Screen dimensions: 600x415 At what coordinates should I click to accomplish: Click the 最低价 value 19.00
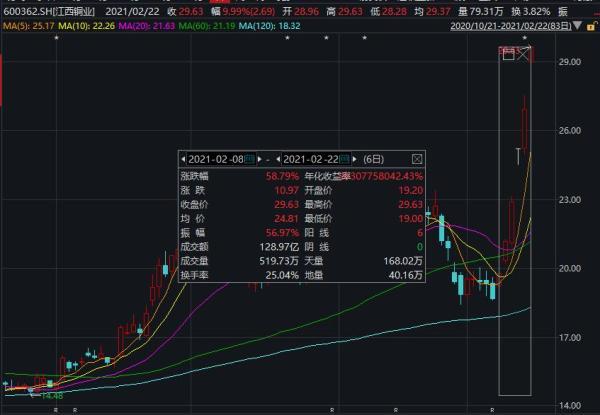click(x=411, y=218)
